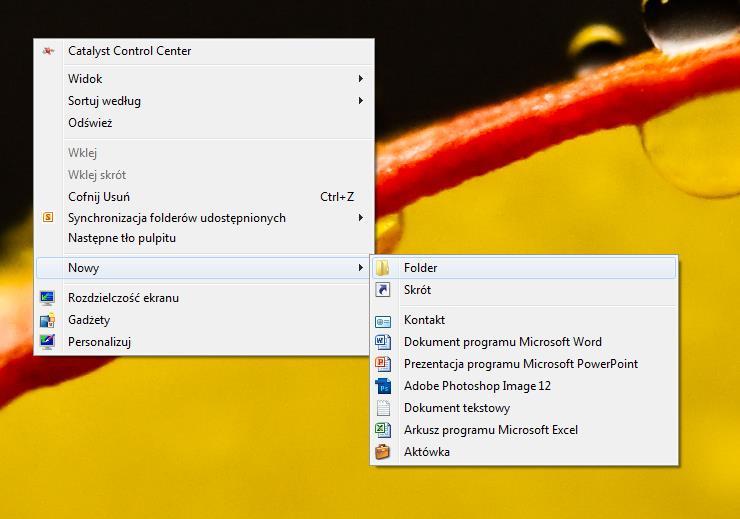
Task: Click the Dokument tekstowy notepad icon
Action: (x=383, y=408)
